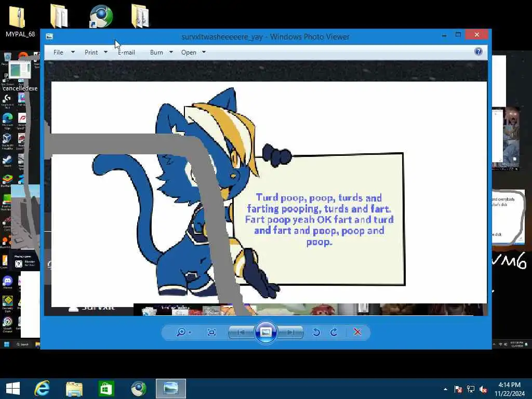Expand the Burn dropdown arrow
Image resolution: width=532 pixels, height=399 pixels.
tap(171, 52)
